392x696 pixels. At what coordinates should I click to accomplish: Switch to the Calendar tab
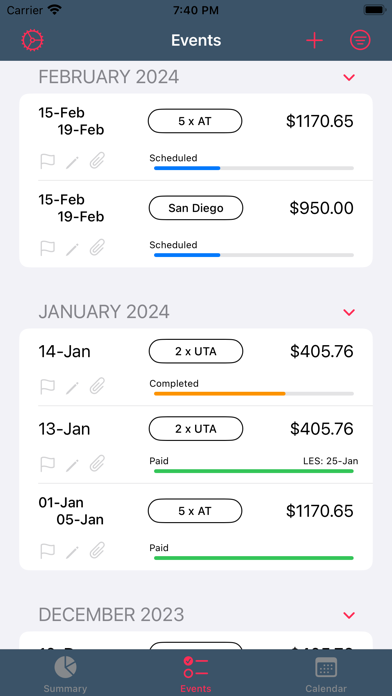tap(326, 674)
